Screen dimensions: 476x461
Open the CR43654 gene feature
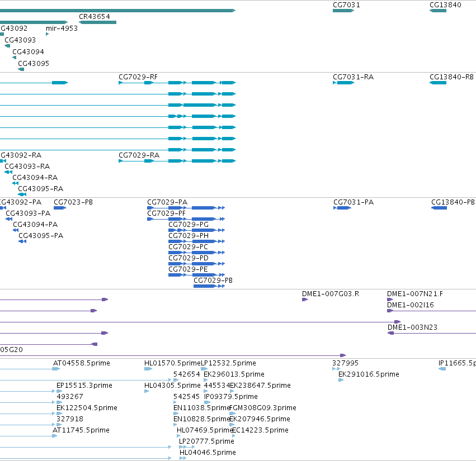coord(97,22)
